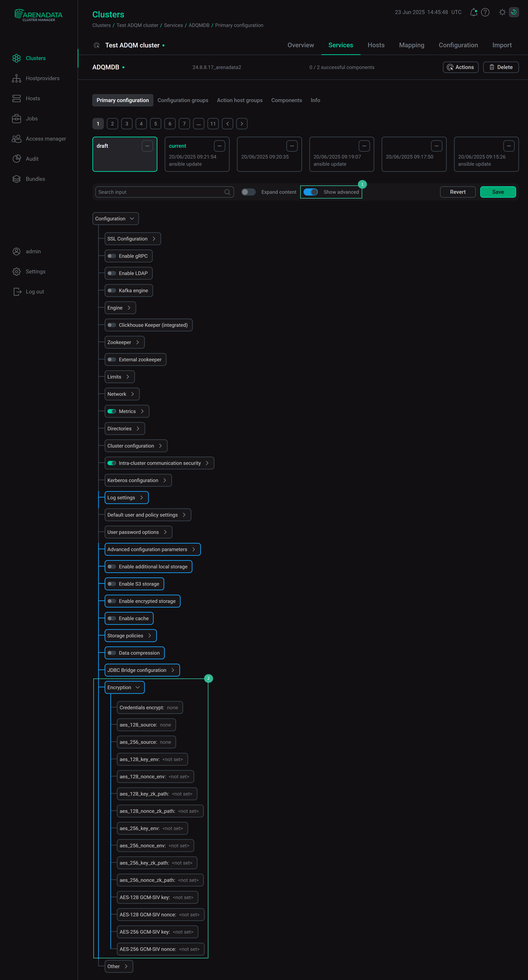528x980 pixels.
Task: Click the search magnifier icon
Action: (227, 192)
